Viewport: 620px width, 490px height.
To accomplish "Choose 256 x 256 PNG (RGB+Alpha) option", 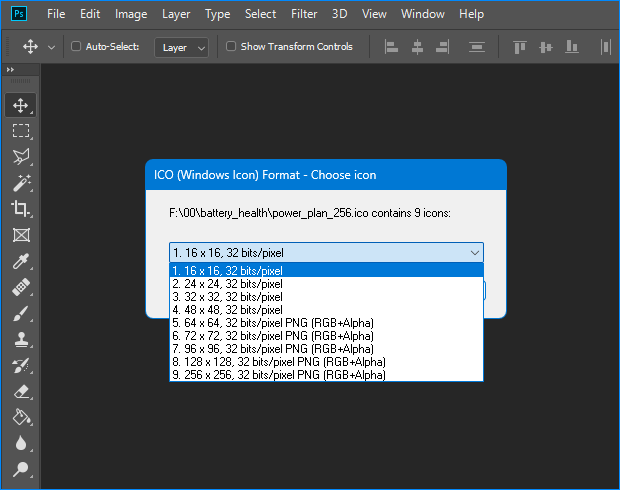I will tap(326, 375).
